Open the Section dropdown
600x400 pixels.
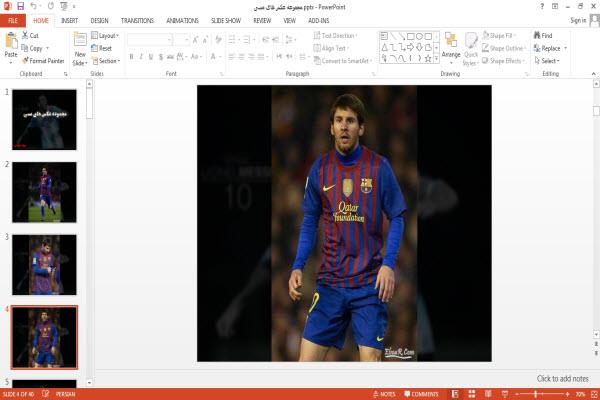[x=106, y=61]
